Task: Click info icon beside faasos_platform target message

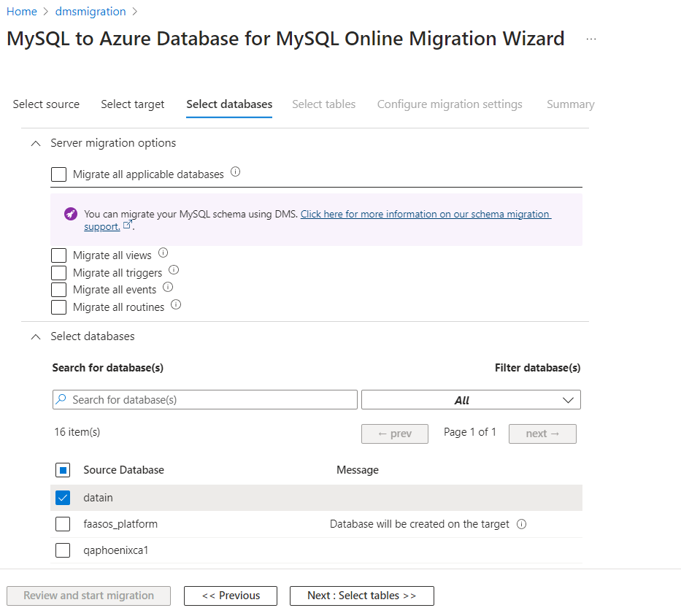Action: pyautogui.click(x=521, y=524)
